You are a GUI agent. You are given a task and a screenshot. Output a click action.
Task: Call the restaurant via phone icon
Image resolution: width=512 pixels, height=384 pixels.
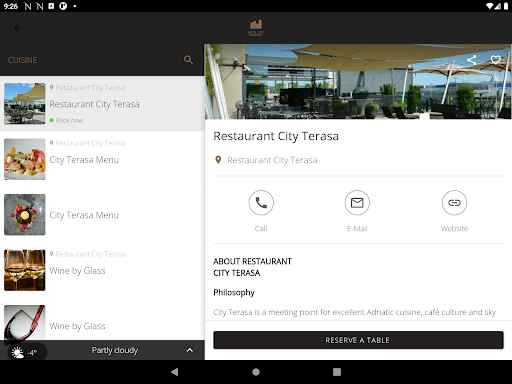pos(261,203)
